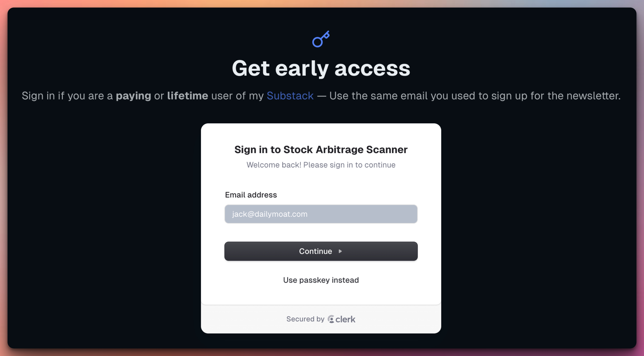
Task: Click the newsletter email instruction text
Action: point(475,96)
